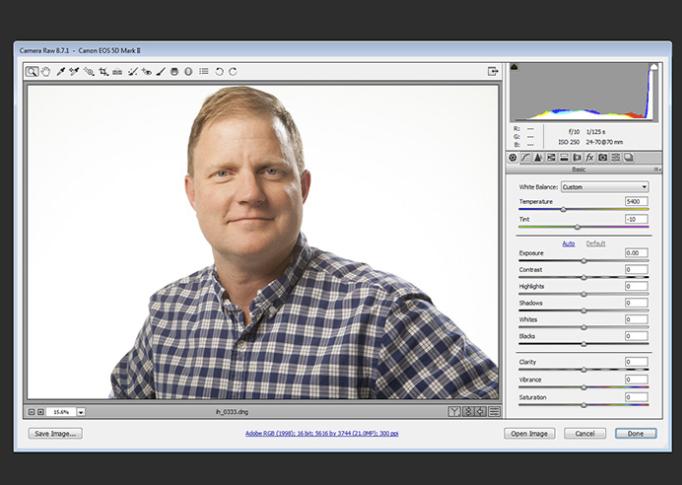Click the Contrast value field
The height and width of the screenshot is (485, 682).
[636, 270]
